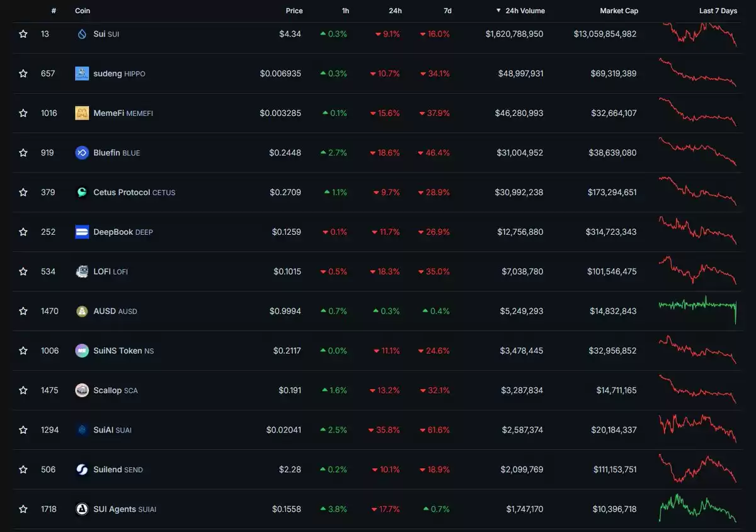
Task: Click SuiAI 24h change 35.8%
Action: click(384, 430)
